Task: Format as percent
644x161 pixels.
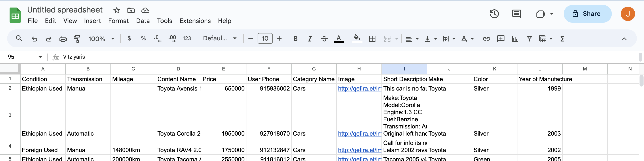Action: point(143,38)
